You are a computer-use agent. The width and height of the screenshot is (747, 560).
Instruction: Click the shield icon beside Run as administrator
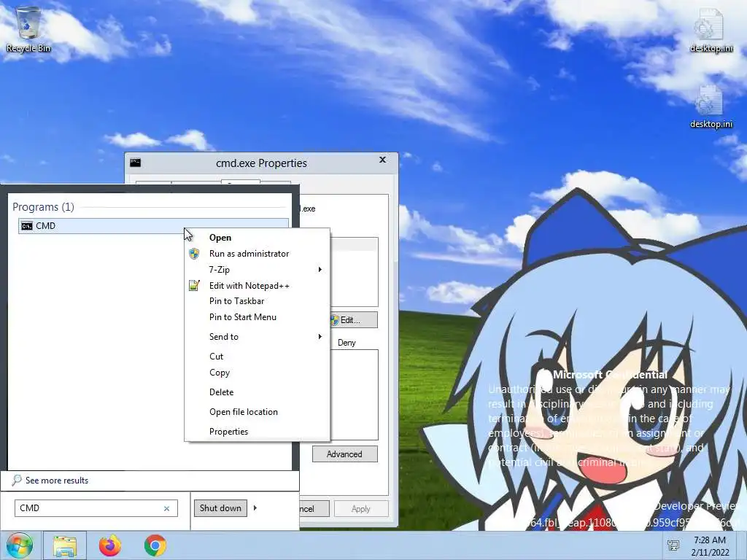pyautogui.click(x=194, y=254)
